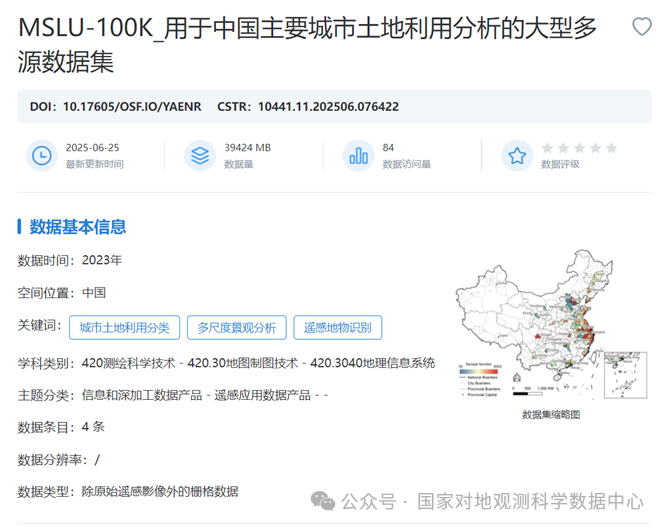Click the 数据集缩略图 caption
This screenshot has height=528, width=665.
pyautogui.click(x=551, y=414)
